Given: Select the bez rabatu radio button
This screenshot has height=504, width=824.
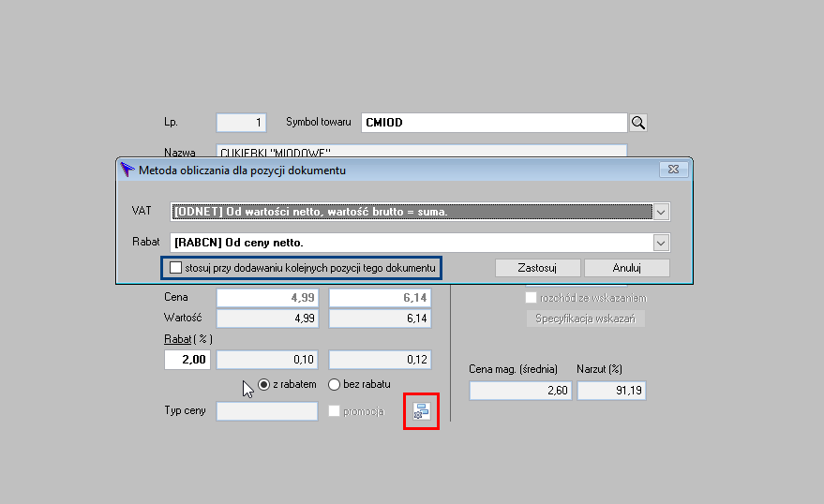Looking at the screenshot, I should click(334, 384).
